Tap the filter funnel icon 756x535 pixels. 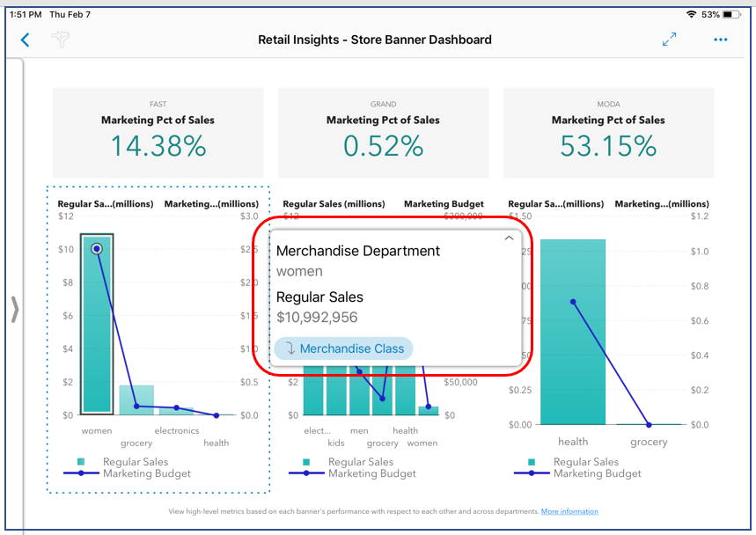61,40
